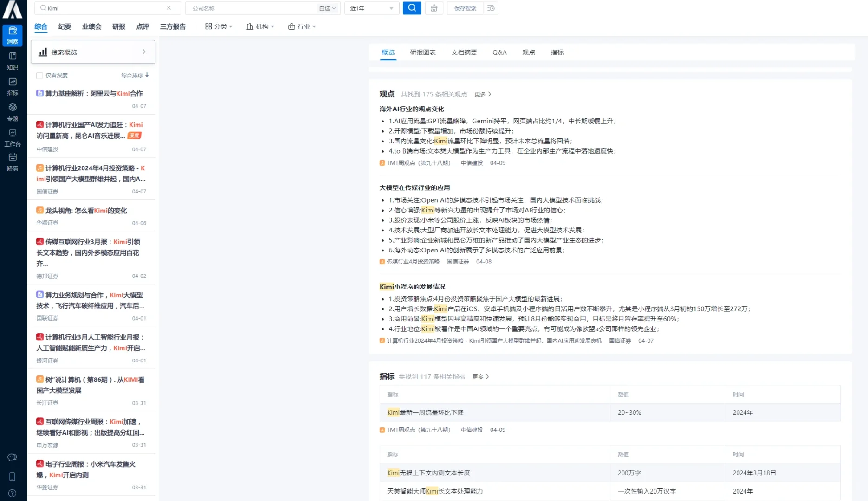The height and width of the screenshot is (501, 868).
Task: Open the 工作台 section in the sidebar
Action: 13,137
